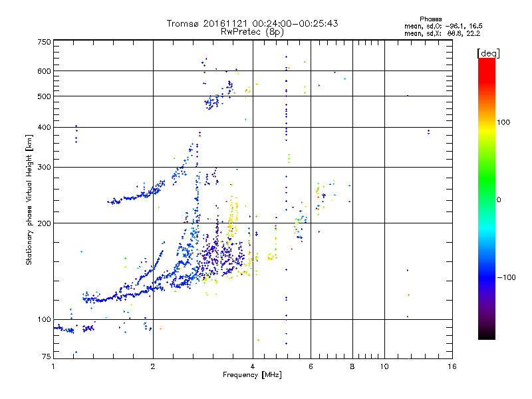This screenshot has width=532, height=399.
Task: Click the 'RwPretec (8p)' subtitle
Action: point(252,32)
